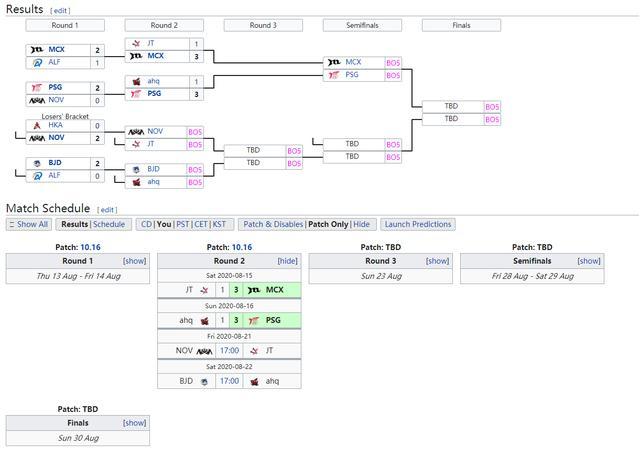Select CD time display option
This screenshot has height=456, width=640.
click(x=146, y=224)
